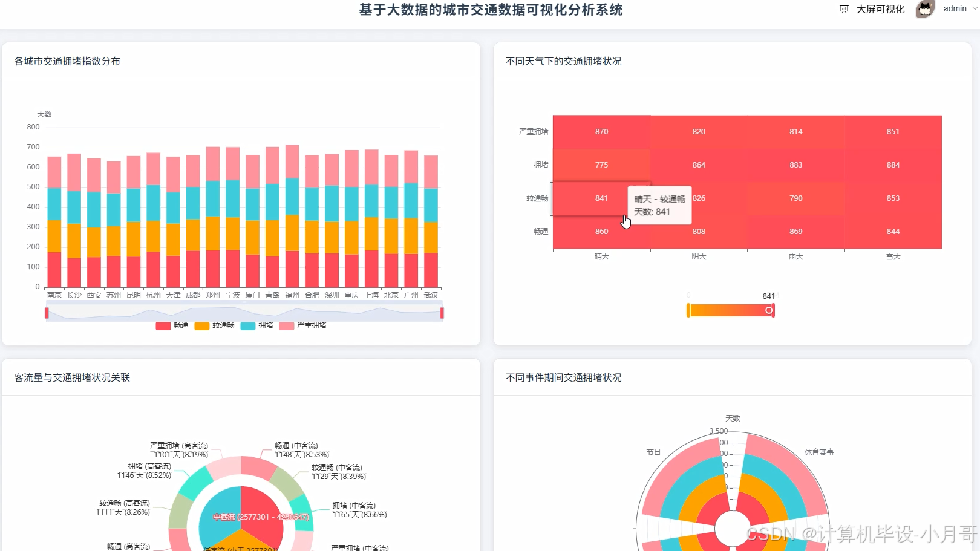Select heatmap cell 775 for 晴天 拥堵
The image size is (980, 551).
(601, 165)
